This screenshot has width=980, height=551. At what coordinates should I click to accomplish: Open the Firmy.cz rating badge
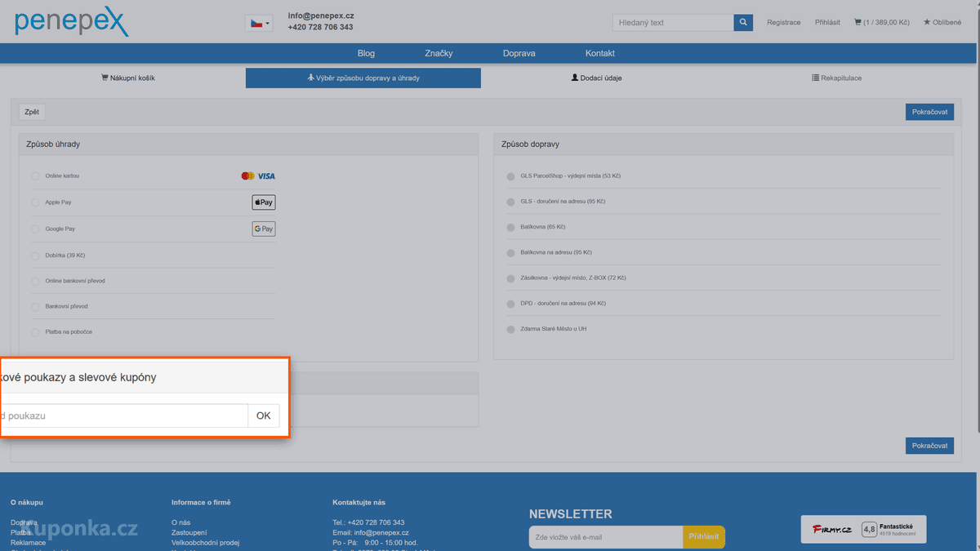(864, 530)
